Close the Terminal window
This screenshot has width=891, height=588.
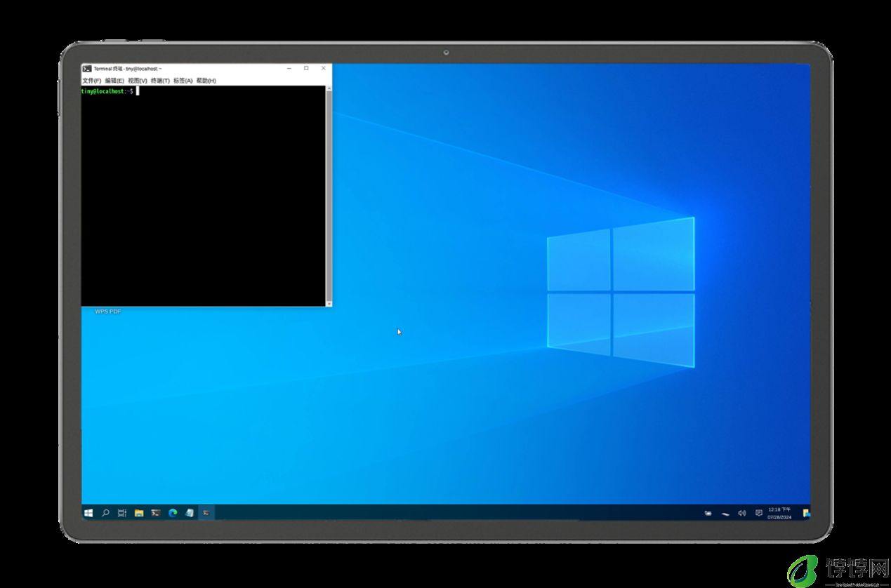pos(323,68)
